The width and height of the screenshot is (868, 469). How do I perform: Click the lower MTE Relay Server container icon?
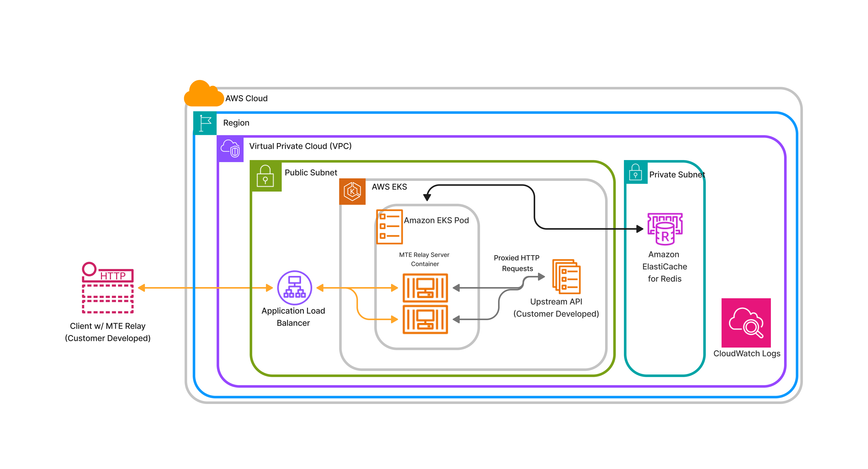425,320
